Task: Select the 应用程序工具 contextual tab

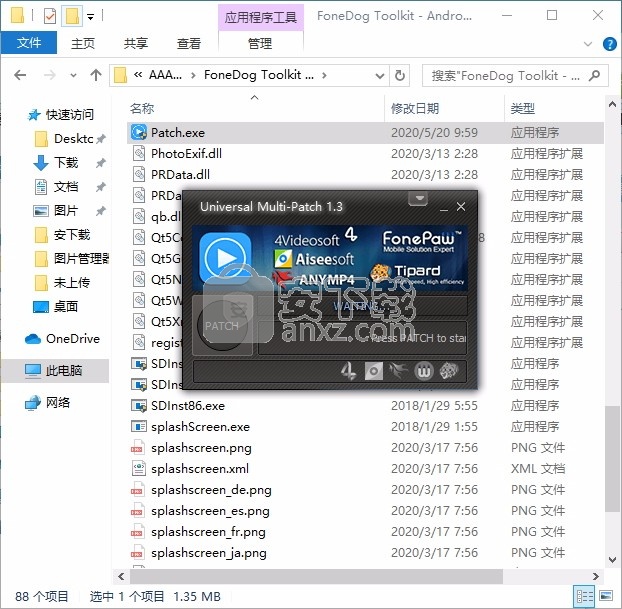Action: coord(261,17)
